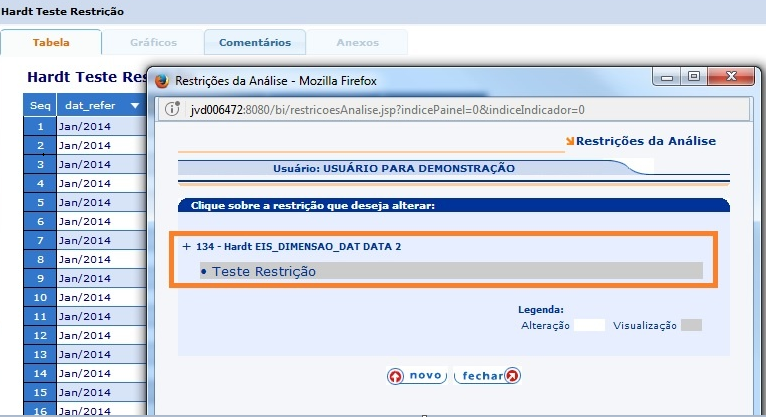Open the Gráficos tab
Image resolution: width=766 pixels, height=417 pixels.
click(x=153, y=42)
